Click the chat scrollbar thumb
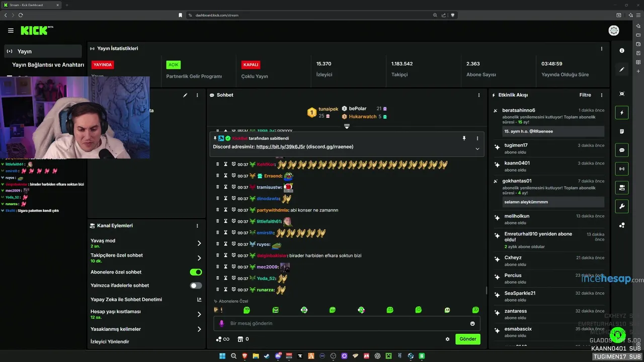 point(486,290)
